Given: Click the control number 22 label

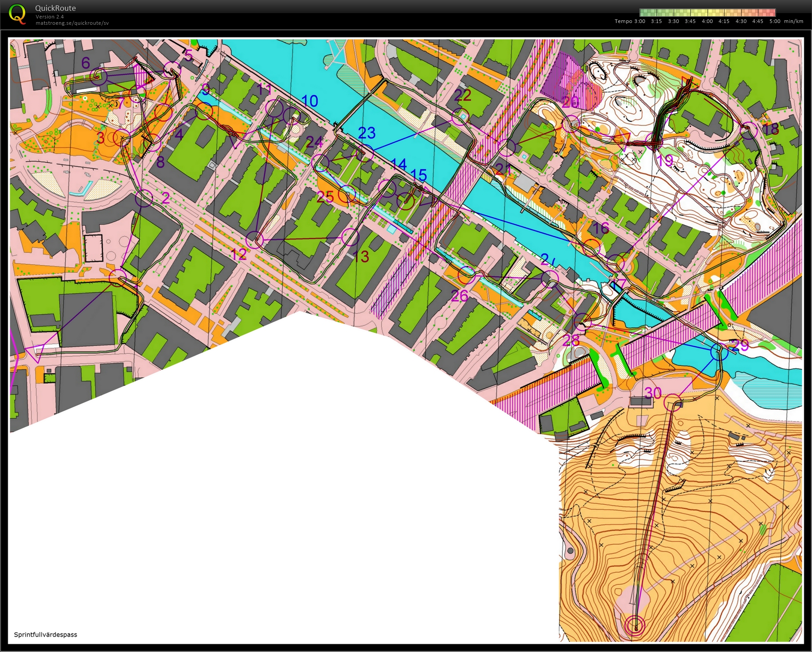Looking at the screenshot, I should [x=462, y=95].
